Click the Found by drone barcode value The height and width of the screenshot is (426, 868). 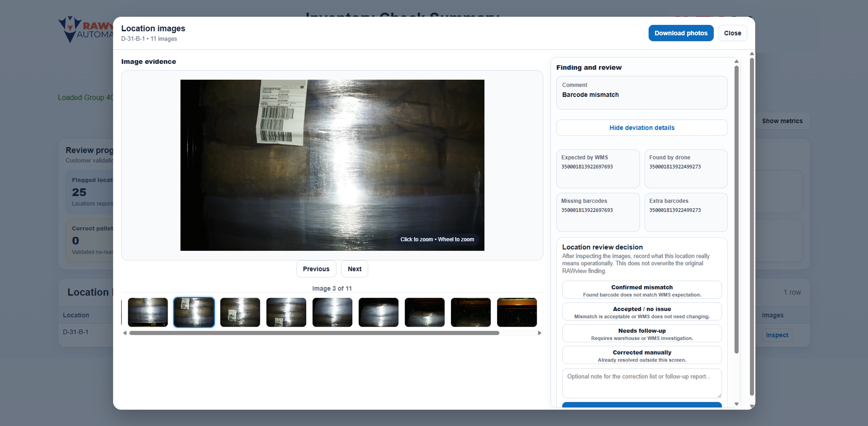675,167
